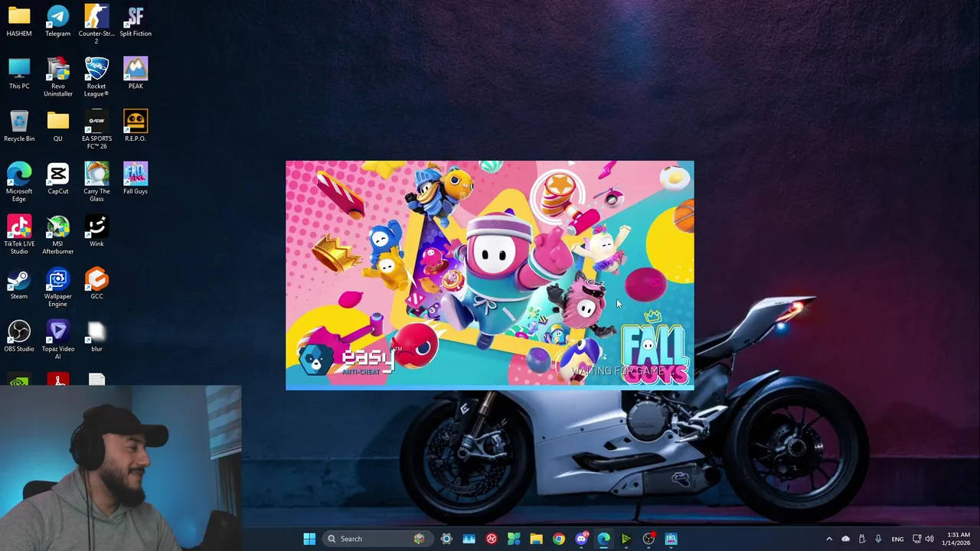Screen dimensions: 980x551
Task: Select the Wink desktop icon
Action: click(x=96, y=231)
